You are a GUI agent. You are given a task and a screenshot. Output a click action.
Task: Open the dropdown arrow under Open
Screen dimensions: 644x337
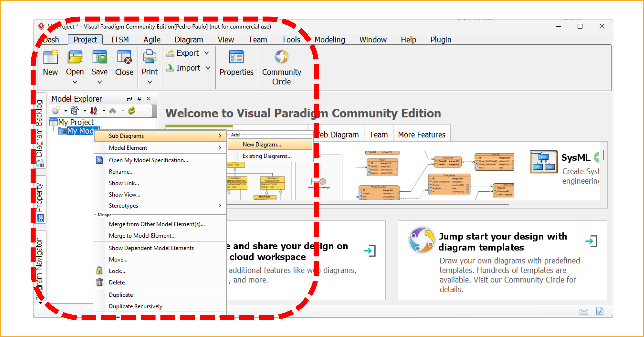coord(75,82)
